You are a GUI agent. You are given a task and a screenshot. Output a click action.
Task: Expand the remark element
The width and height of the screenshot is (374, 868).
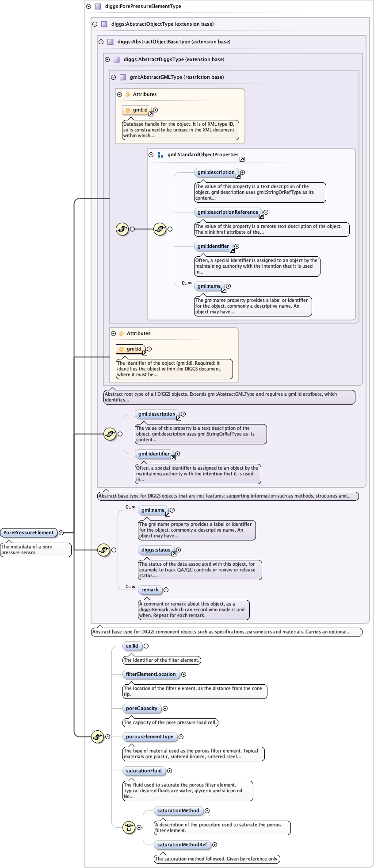[166, 590]
